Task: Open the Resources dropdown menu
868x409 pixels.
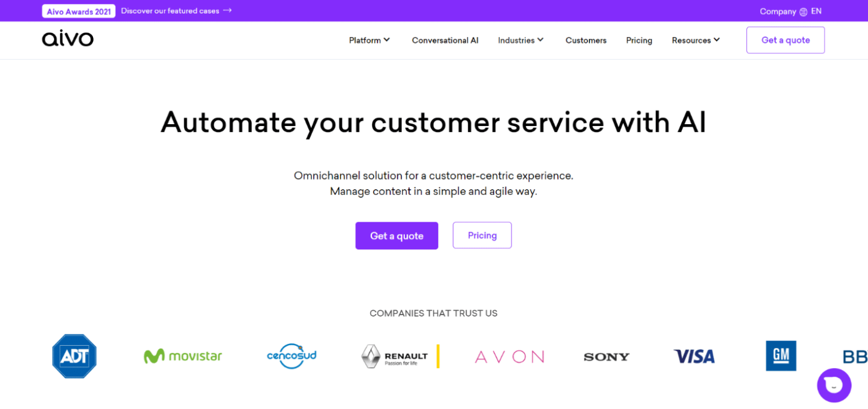Action: coord(696,40)
